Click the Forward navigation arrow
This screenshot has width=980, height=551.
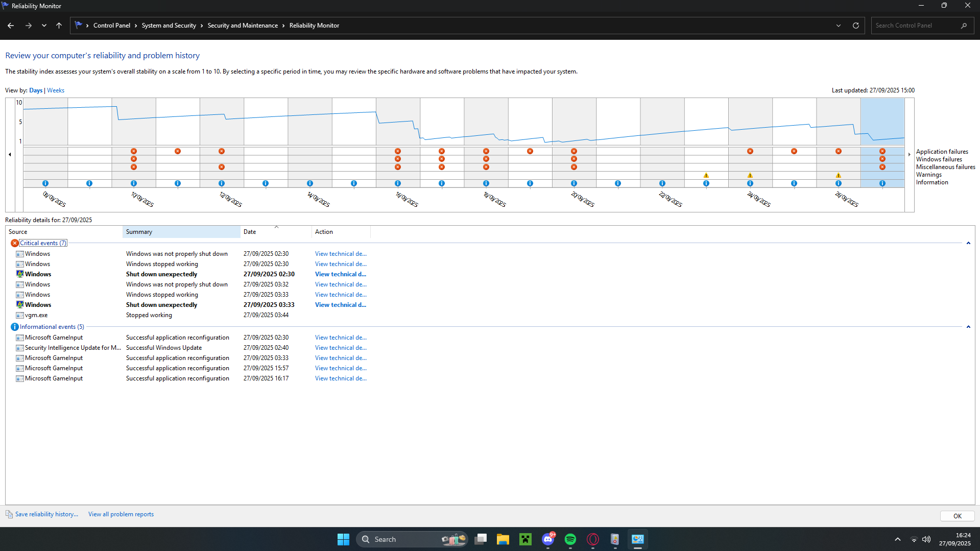29,26
